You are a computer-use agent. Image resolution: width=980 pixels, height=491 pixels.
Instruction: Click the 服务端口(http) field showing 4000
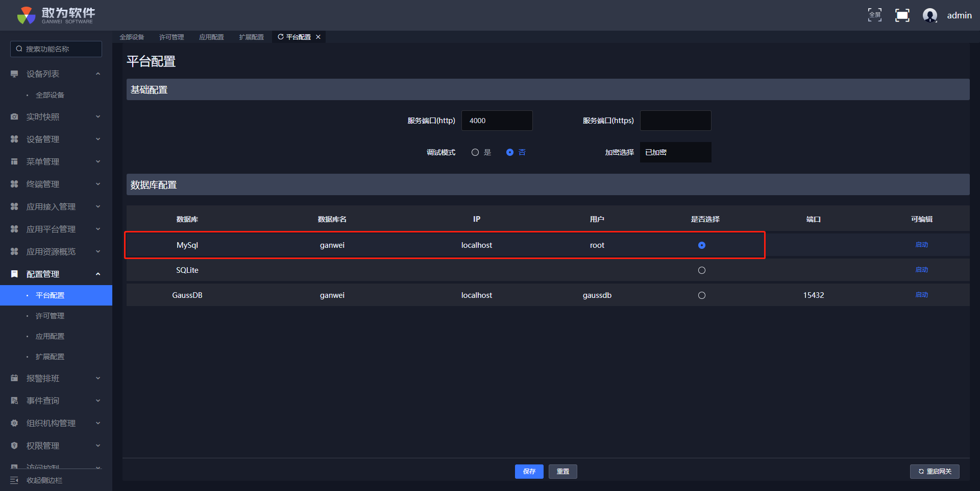(x=497, y=121)
